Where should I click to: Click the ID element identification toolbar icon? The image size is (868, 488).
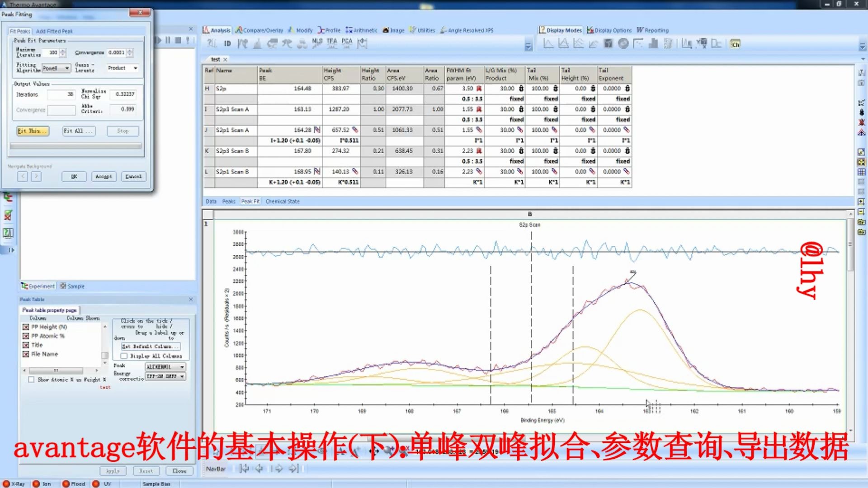[227, 44]
